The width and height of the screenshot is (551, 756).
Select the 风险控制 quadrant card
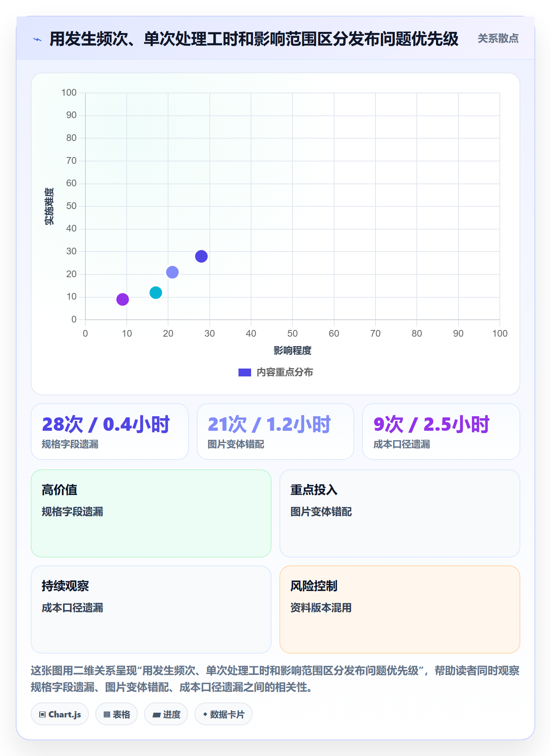(400, 610)
